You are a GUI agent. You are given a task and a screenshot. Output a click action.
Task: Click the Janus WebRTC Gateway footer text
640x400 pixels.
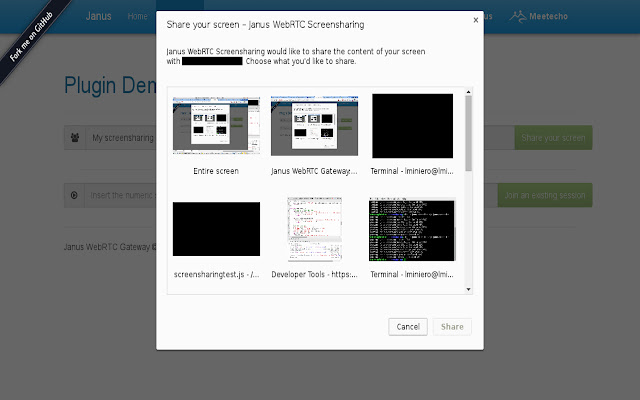(110, 247)
